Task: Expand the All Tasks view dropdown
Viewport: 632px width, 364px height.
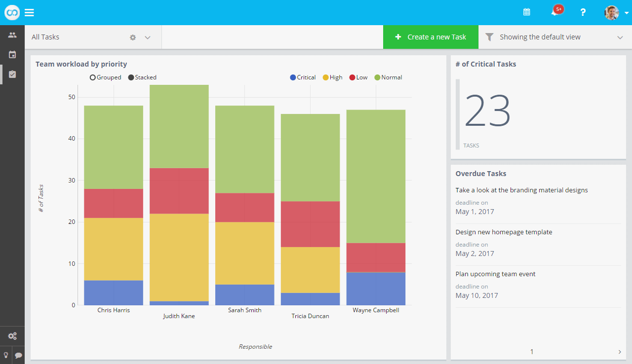Action: [x=148, y=37]
